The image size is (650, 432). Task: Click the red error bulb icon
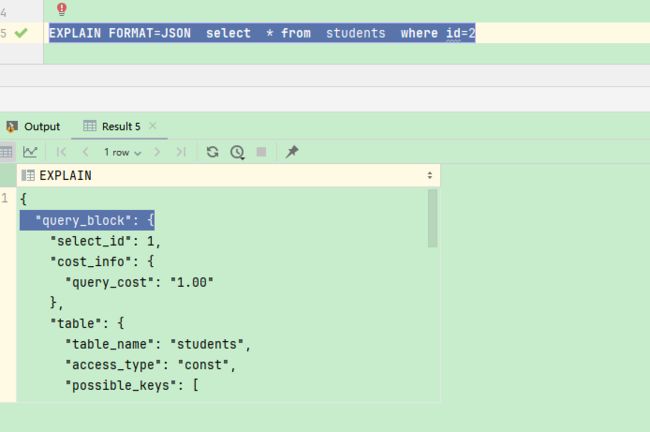click(62, 9)
